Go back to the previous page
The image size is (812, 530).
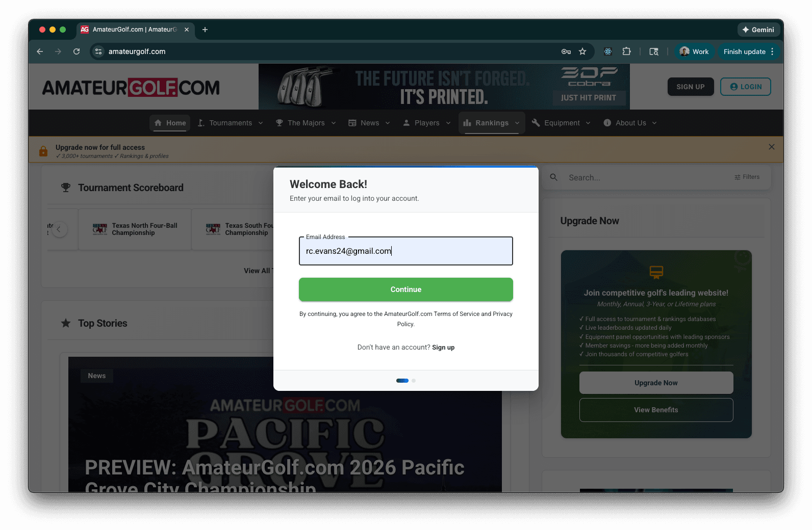[x=40, y=51]
